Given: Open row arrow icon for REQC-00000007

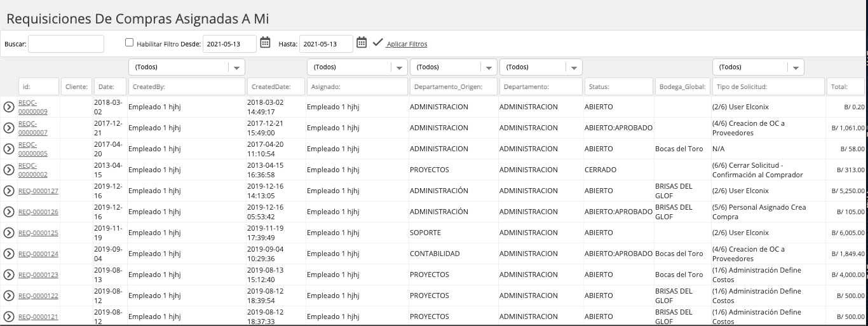Looking at the screenshot, I should 9,128.
